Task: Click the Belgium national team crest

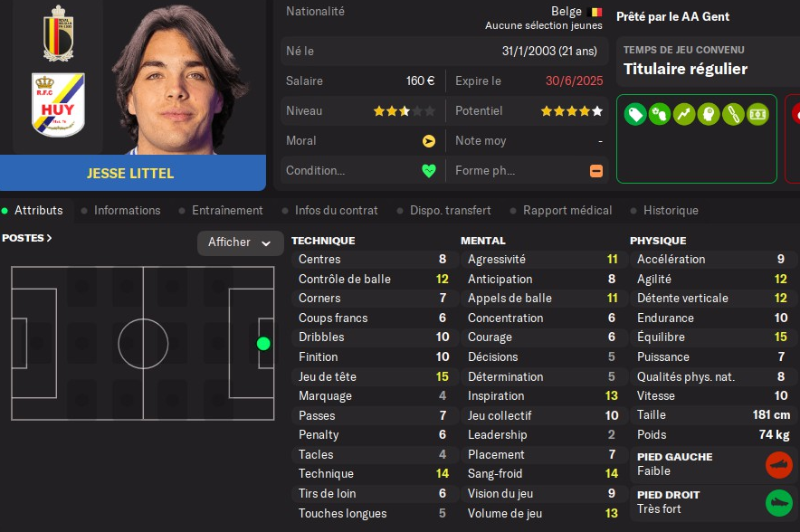Action: tap(58, 33)
